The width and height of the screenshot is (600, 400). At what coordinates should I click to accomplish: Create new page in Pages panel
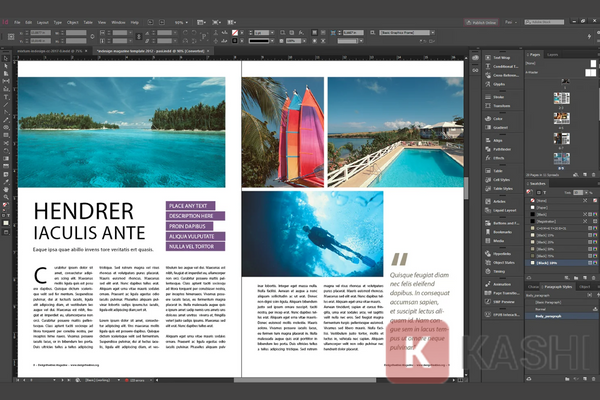(585, 175)
